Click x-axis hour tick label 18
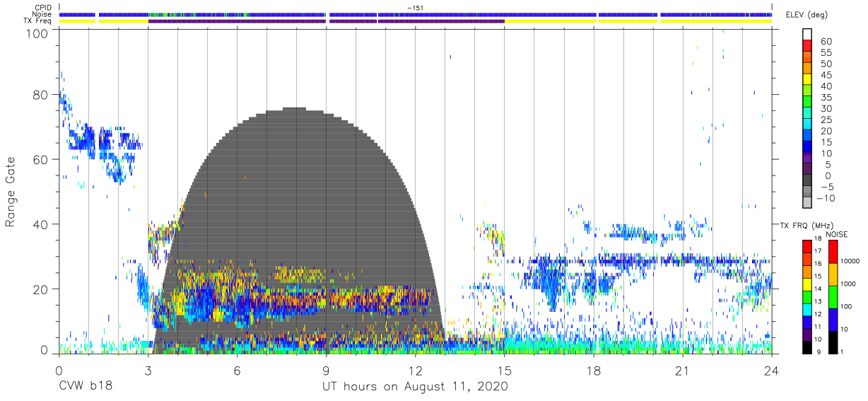 tap(594, 371)
